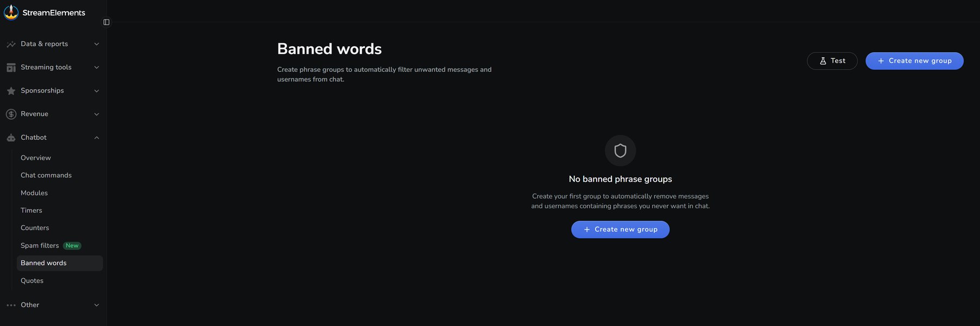Click the StreamElements rocket logo

[11, 13]
